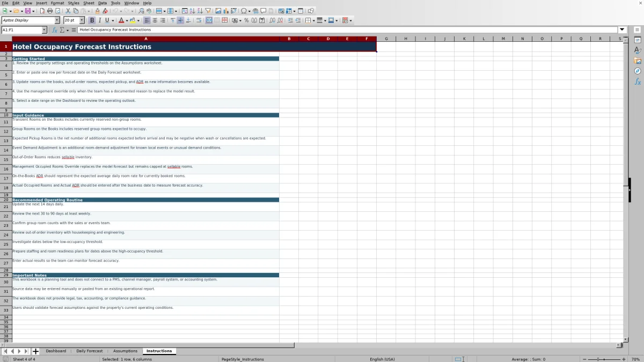Click Sort Descending icon
The image size is (644, 362).
coord(200,11)
